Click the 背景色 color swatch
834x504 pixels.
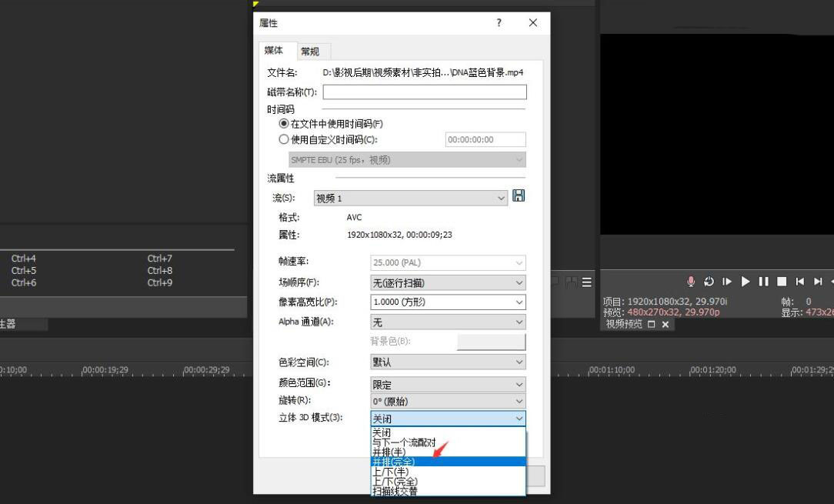492,341
